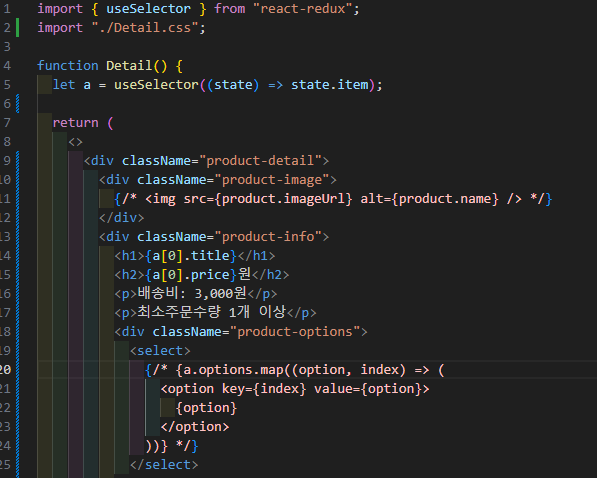
Task: Click a[0].title inside the h1 tag
Action: pyautogui.click(x=191, y=256)
